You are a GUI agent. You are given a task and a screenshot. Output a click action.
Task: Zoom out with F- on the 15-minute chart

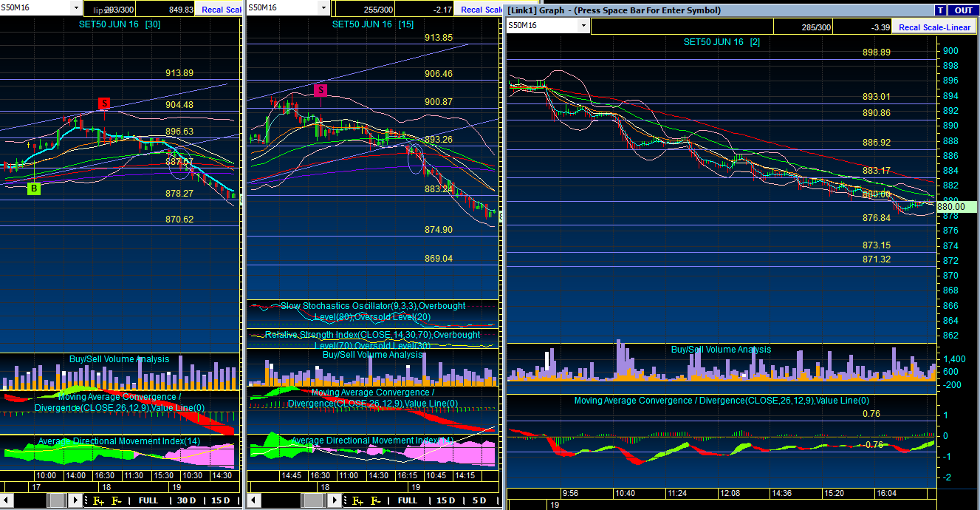(x=376, y=500)
